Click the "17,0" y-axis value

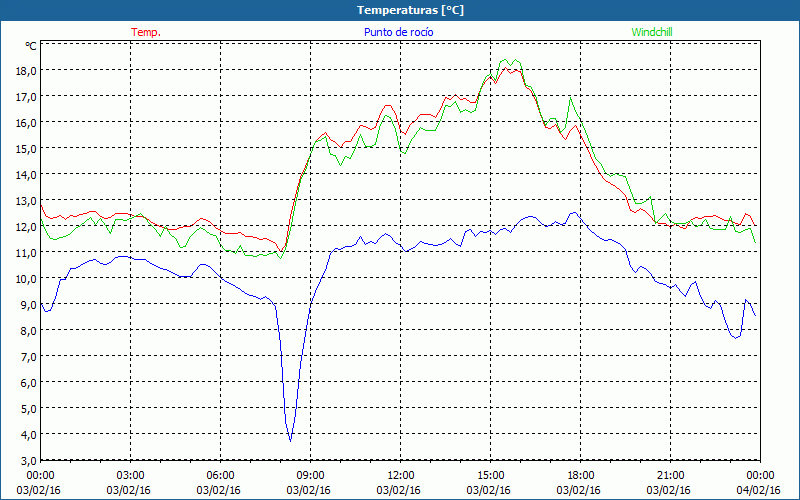pos(26,96)
